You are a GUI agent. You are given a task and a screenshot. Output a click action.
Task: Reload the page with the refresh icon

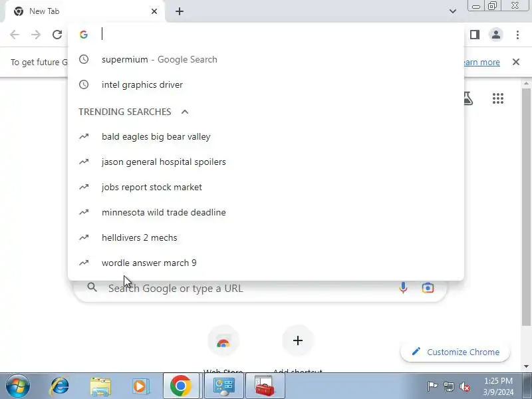(57, 35)
